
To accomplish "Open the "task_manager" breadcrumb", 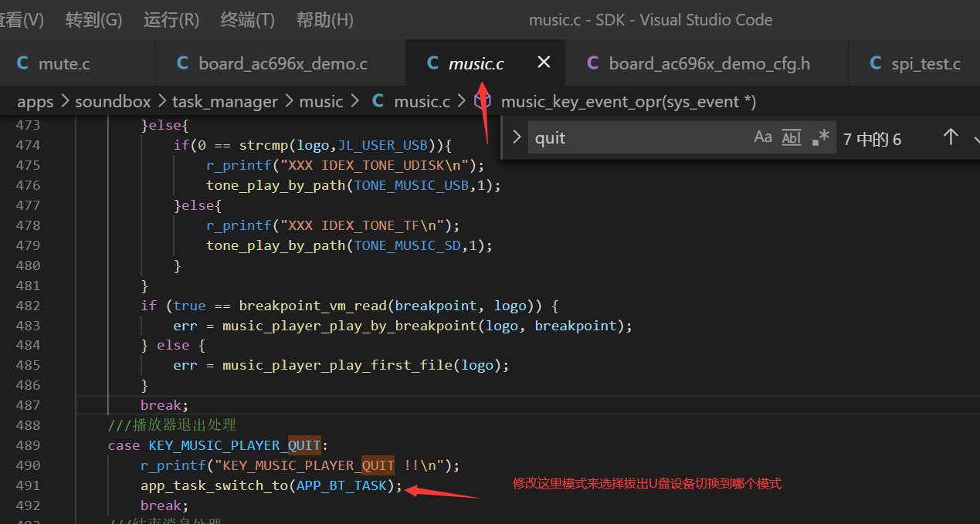I will pos(225,102).
